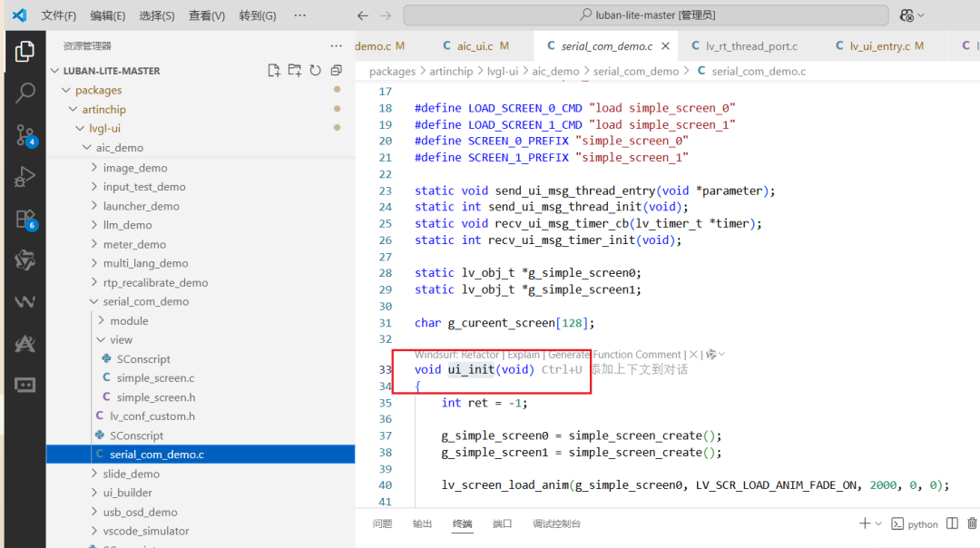
Task: Create a new file in LUBAN-LITE-MASTER
Action: pos(274,71)
